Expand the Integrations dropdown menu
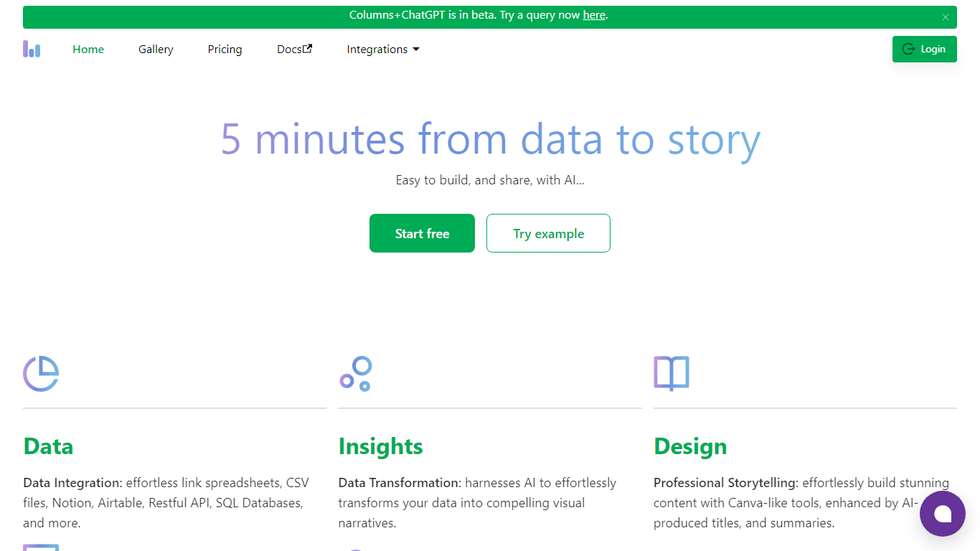The height and width of the screenshot is (551, 980). tap(383, 50)
